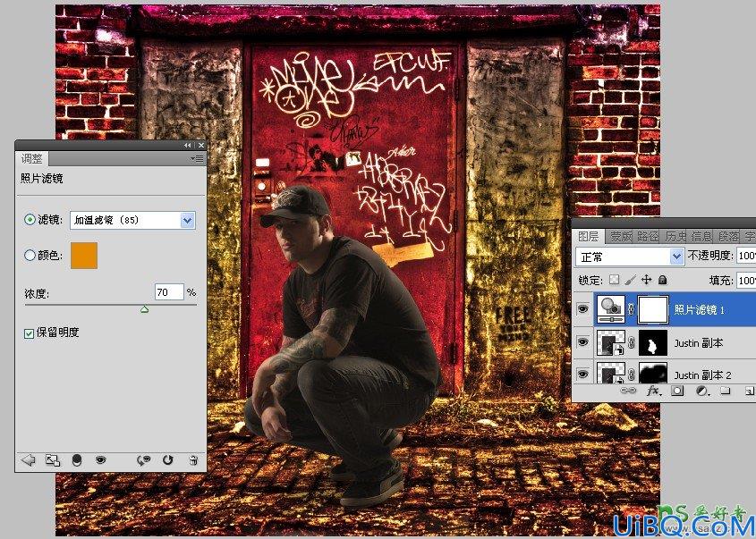Open the 加温滤镜 (85) filter dropdown
Screen dimensions: 756x539
(x=188, y=220)
